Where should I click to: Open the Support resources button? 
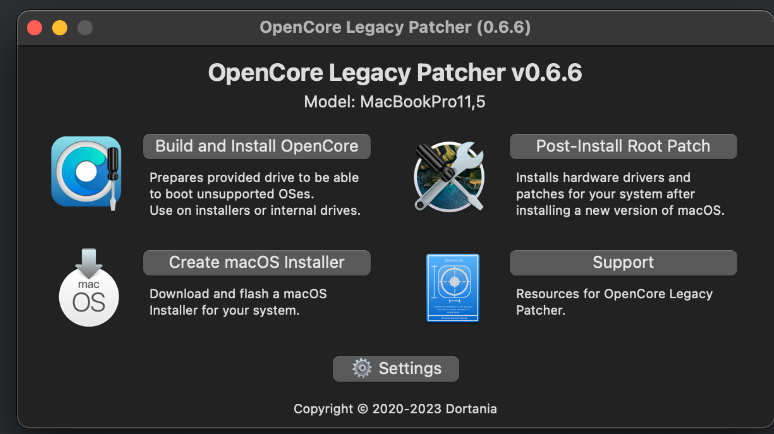623,263
